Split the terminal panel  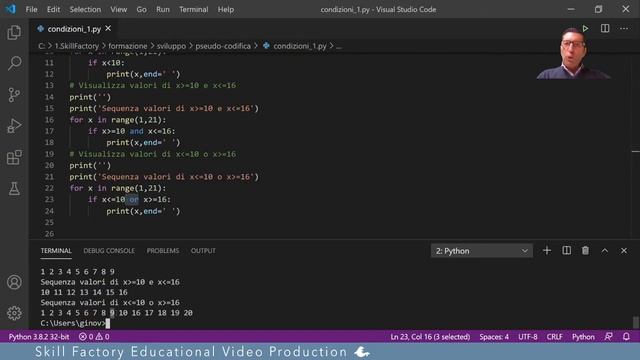(567, 251)
